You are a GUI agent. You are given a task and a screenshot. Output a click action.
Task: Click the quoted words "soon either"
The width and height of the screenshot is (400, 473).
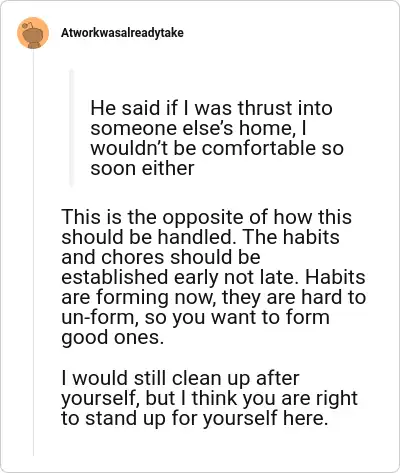(x=142, y=168)
